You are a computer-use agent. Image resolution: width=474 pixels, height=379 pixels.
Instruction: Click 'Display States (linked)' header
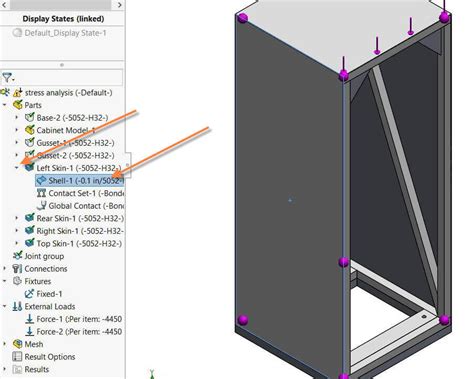click(63, 19)
